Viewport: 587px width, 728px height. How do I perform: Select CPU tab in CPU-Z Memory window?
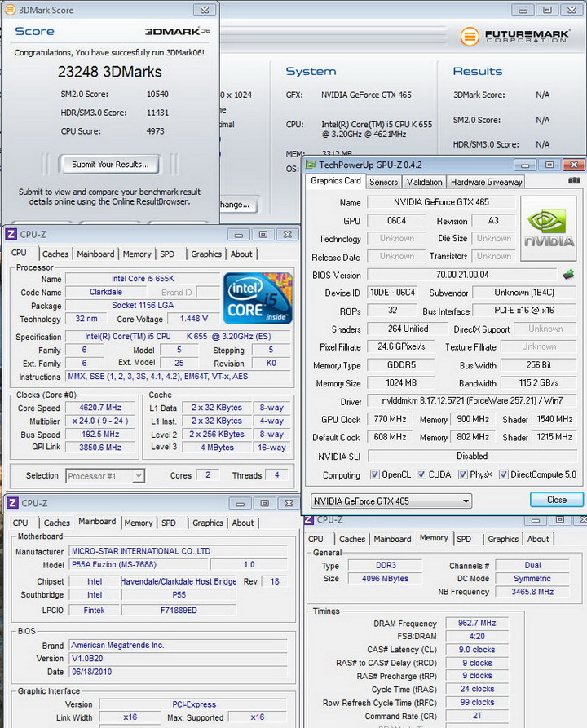[316, 539]
